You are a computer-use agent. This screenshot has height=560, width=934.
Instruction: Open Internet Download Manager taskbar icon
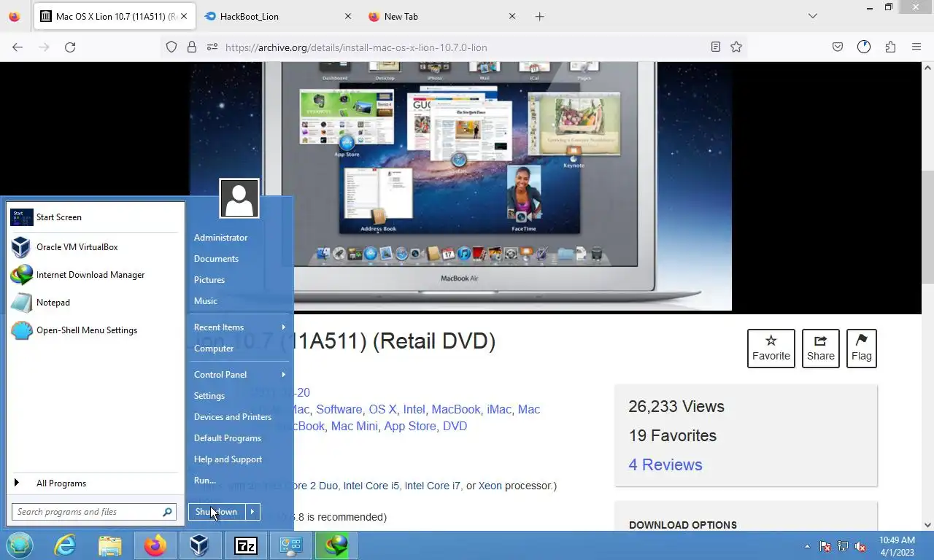pos(336,545)
